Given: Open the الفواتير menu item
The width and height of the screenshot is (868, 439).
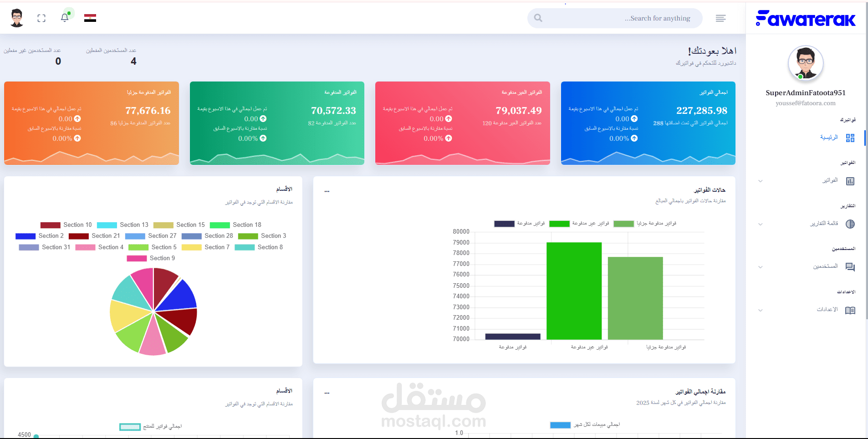Looking at the screenshot, I should click(x=830, y=180).
